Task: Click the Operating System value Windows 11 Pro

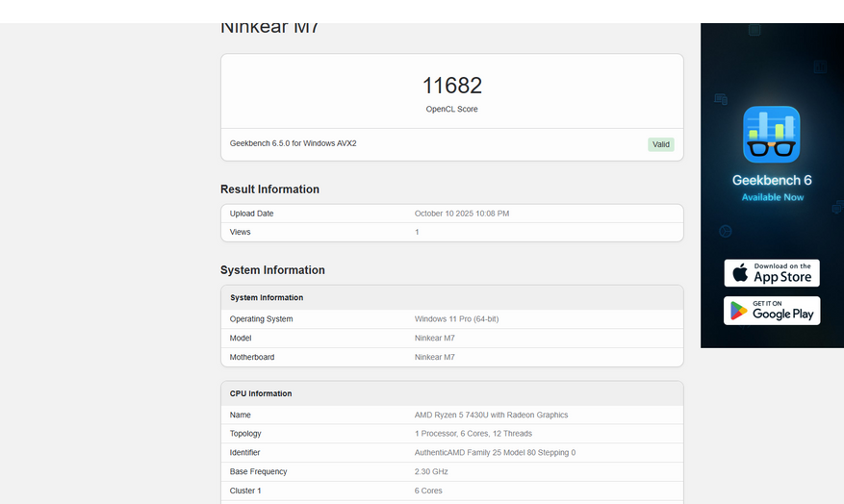Action: pos(456,319)
